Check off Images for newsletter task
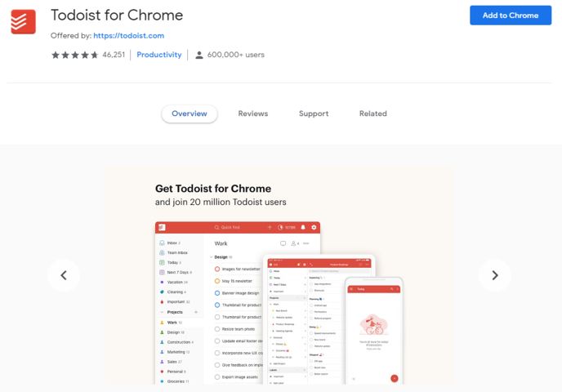The width and height of the screenshot is (562, 392). click(217, 269)
